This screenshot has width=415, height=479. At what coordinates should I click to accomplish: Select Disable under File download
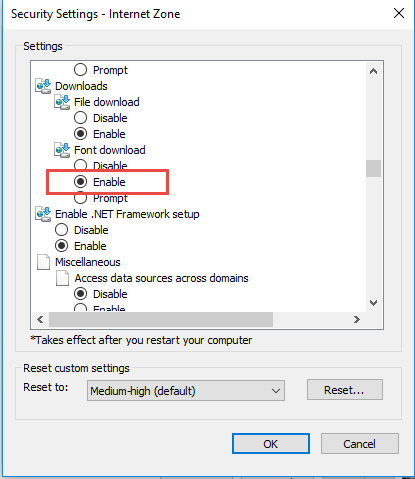[x=80, y=118]
